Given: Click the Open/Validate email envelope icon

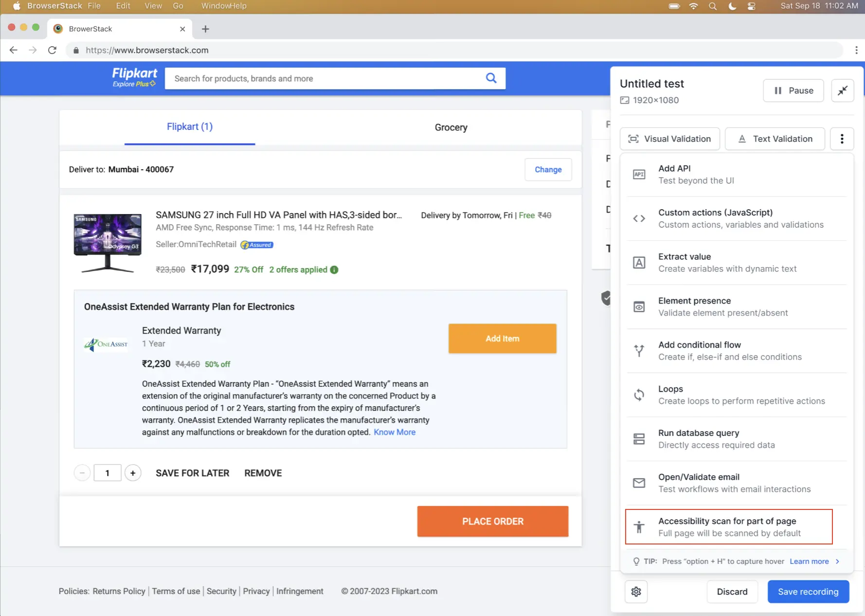Looking at the screenshot, I should pyautogui.click(x=639, y=483).
